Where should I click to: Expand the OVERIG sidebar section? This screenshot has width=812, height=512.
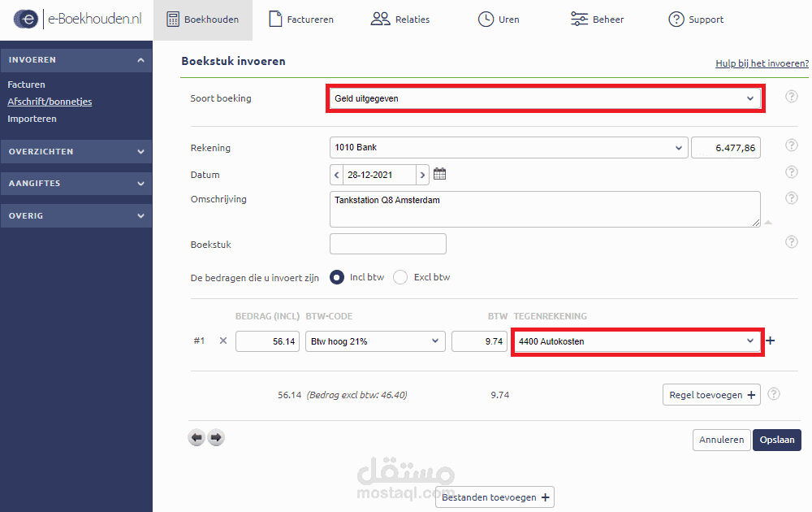tap(76, 215)
